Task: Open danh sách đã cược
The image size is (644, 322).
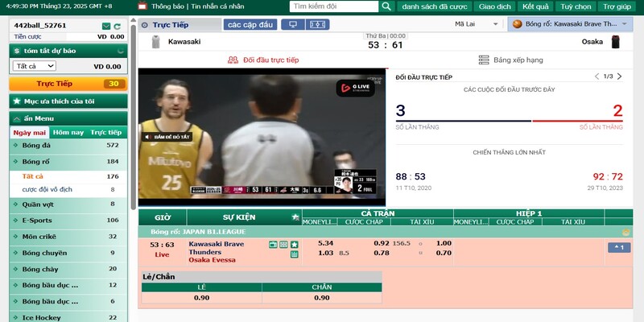Action: pyautogui.click(x=435, y=6)
